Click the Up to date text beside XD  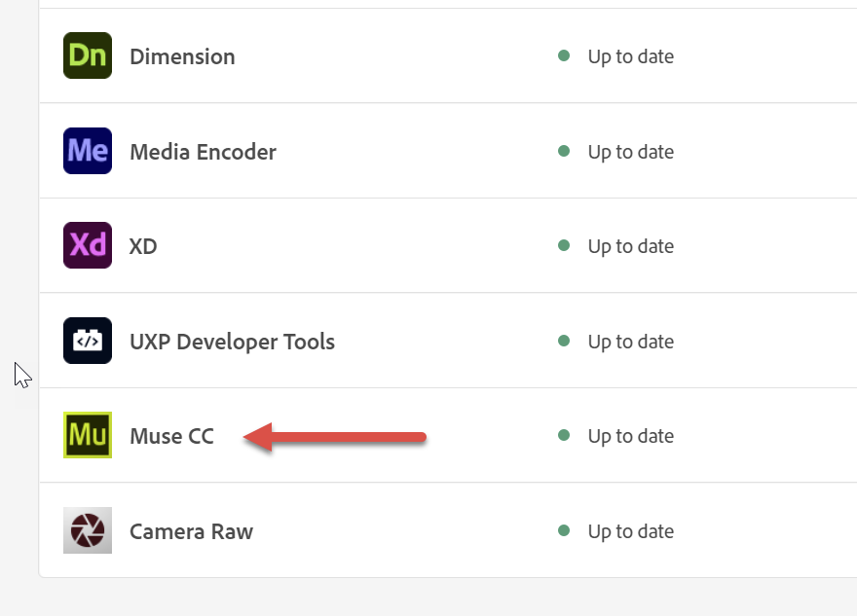[x=630, y=246]
